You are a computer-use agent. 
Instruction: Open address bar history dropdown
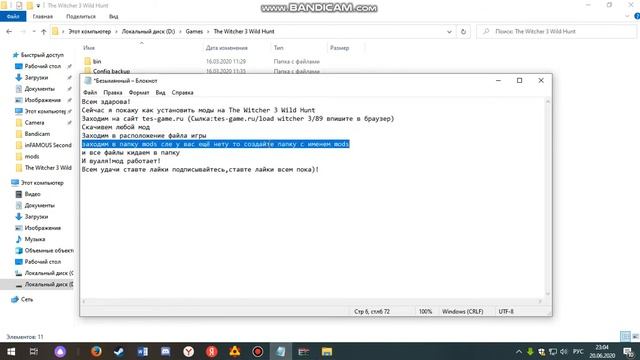(x=449, y=31)
